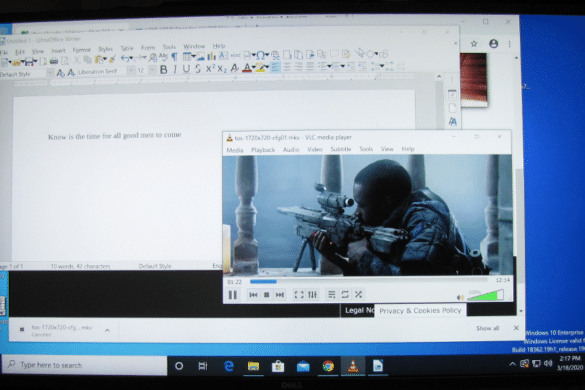
Task: Open VLC extended settings equalizer icon
Action: (x=312, y=295)
